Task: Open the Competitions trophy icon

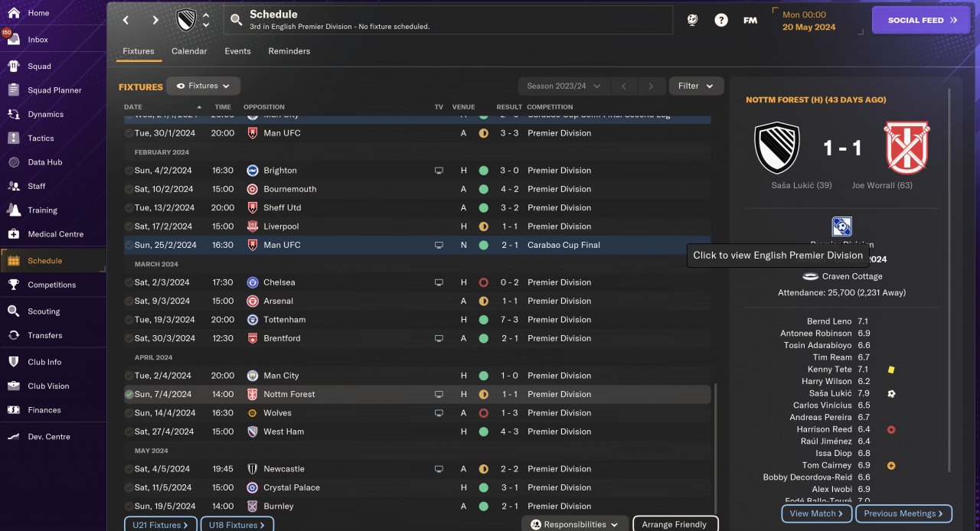Action: click(x=14, y=285)
